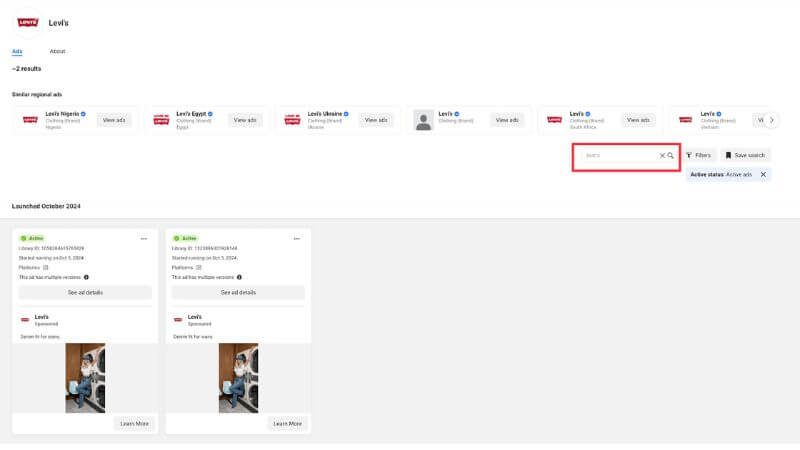Click info icon beside second ad's multiple versions
The height and width of the screenshot is (450, 800).
(239, 277)
